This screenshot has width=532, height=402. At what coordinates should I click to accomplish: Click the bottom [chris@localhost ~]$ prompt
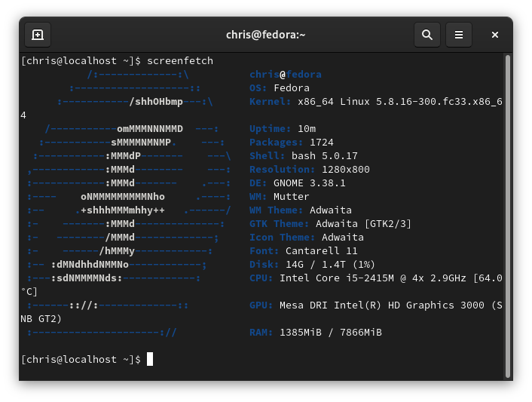(81, 360)
